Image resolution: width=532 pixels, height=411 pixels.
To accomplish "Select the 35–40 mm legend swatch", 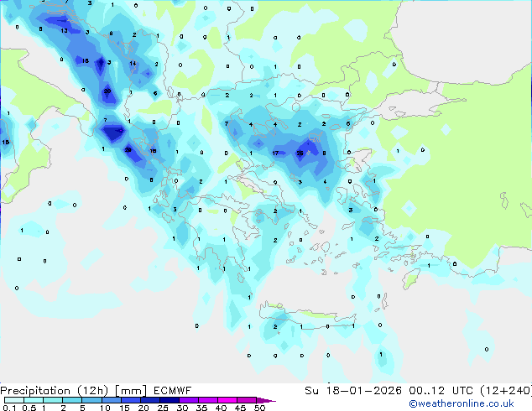I will 208,400.
